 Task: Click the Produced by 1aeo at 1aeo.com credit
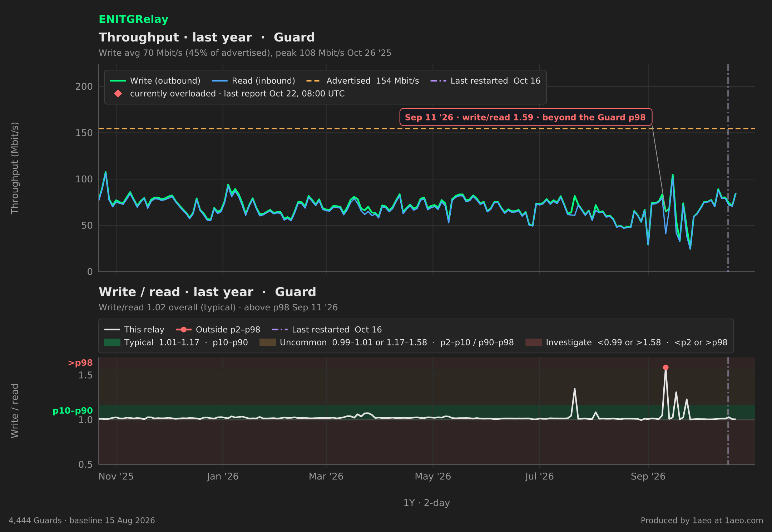[702, 521]
